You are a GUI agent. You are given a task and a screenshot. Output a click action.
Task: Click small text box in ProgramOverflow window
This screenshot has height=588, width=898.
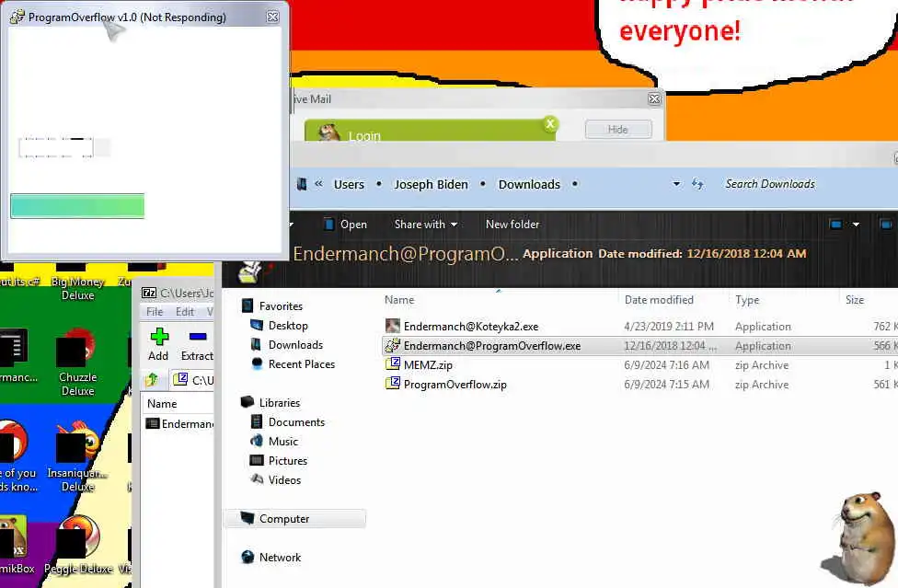[56, 147]
